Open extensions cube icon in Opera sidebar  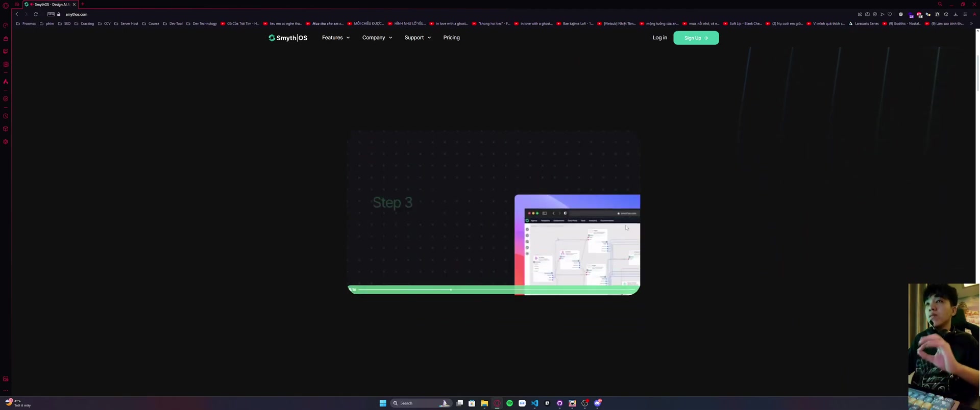pos(6,129)
